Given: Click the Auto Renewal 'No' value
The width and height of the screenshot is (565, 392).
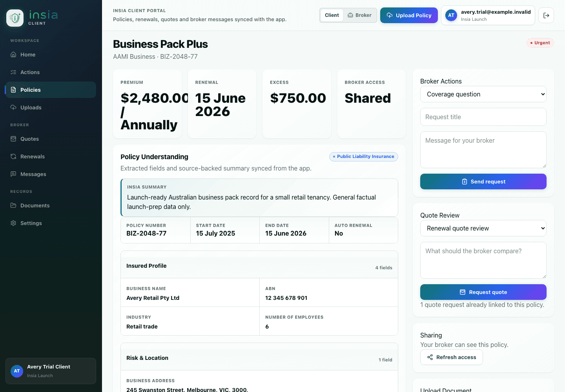Looking at the screenshot, I should click(x=339, y=233).
